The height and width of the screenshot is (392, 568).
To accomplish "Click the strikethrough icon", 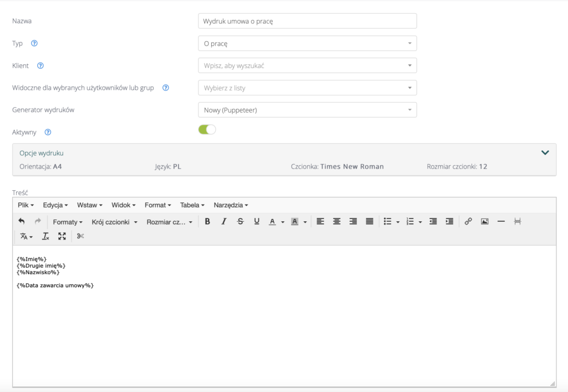I will point(240,221).
